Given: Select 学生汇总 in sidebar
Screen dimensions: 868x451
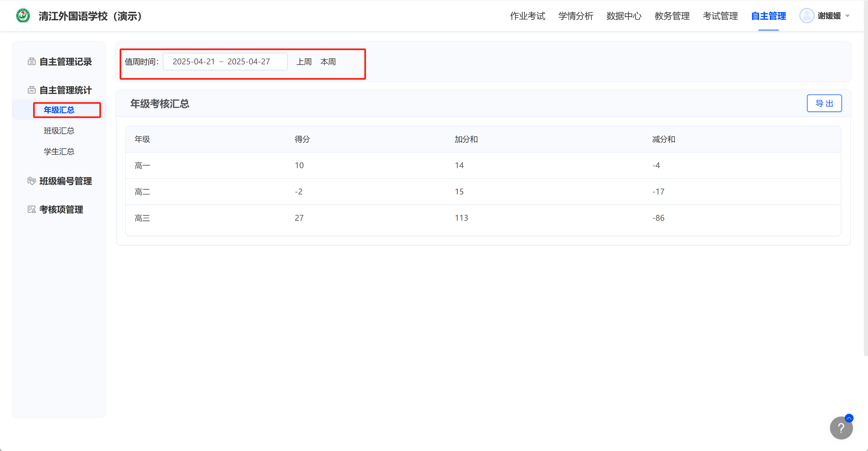Looking at the screenshot, I should point(59,152).
